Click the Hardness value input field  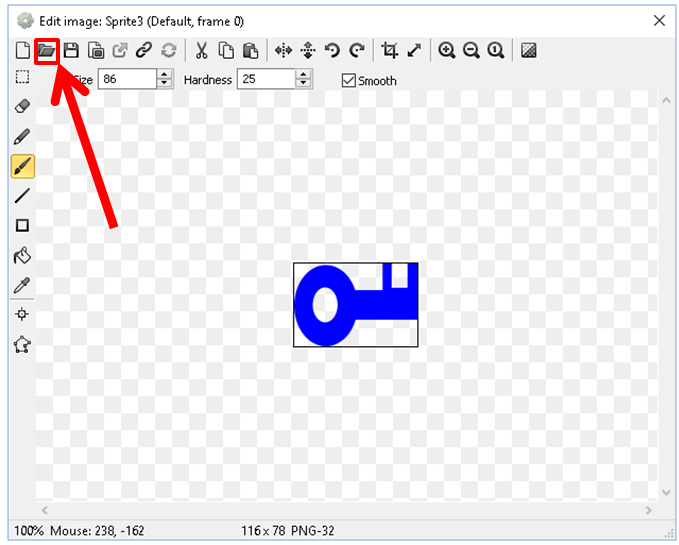pos(265,79)
